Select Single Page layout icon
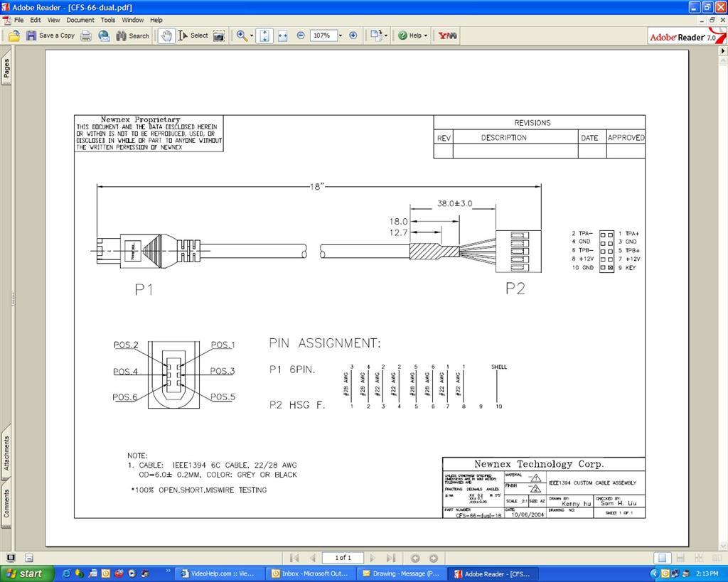728x582 pixels. click(663, 558)
